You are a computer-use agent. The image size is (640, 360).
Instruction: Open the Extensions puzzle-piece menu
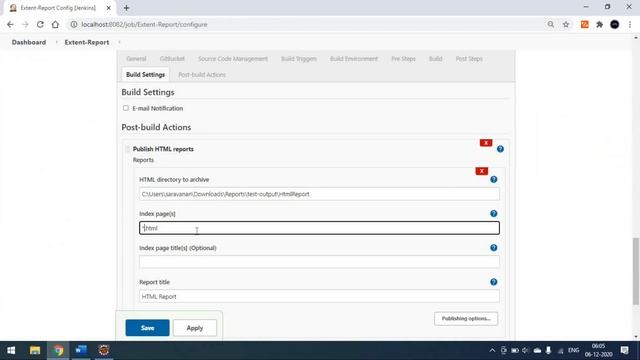tap(599, 24)
